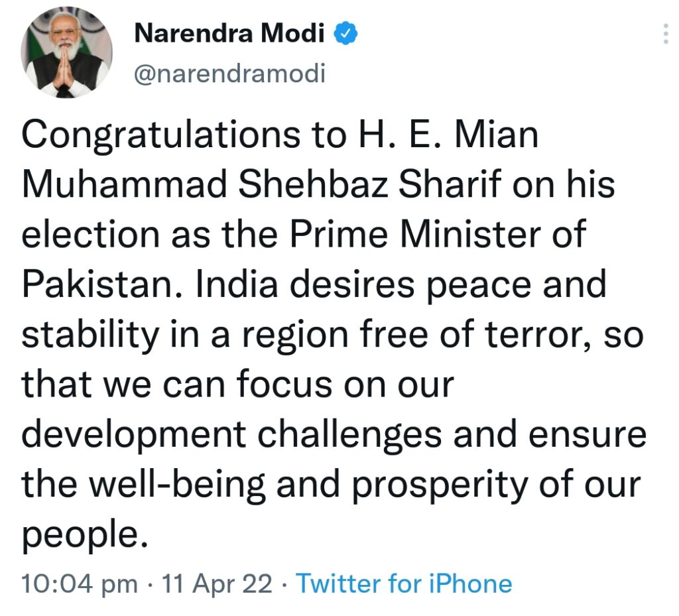Image resolution: width=679 pixels, height=616 pixels.
Task: Click the Narendra Modi display name
Action: point(229,33)
